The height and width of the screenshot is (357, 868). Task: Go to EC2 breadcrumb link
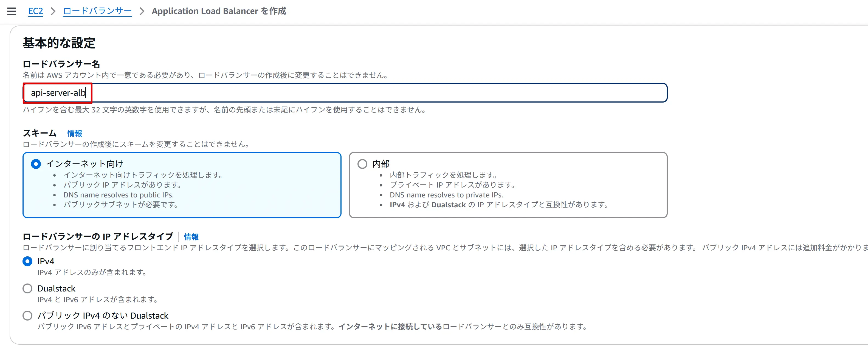pyautogui.click(x=35, y=11)
